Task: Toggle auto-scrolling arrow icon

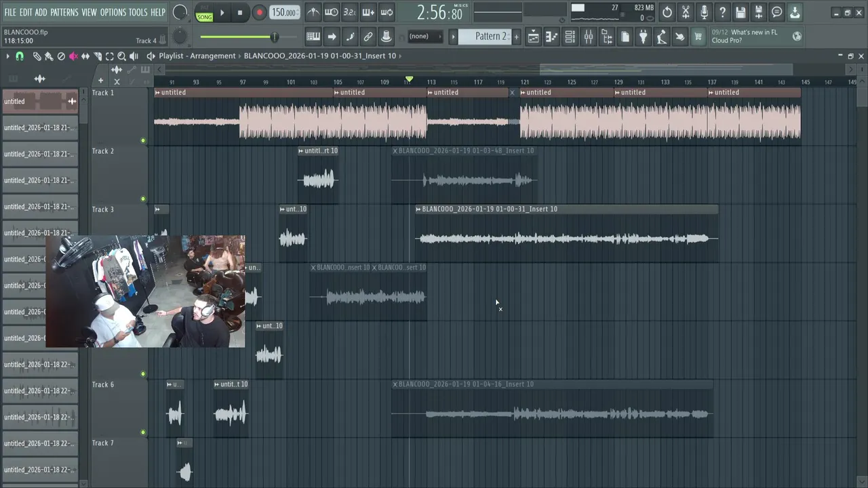Action: (332, 37)
